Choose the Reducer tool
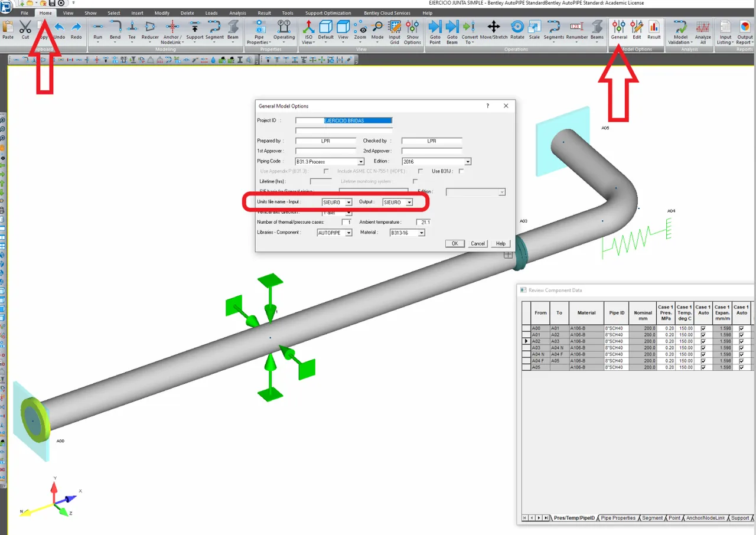756x535 pixels. (150, 30)
